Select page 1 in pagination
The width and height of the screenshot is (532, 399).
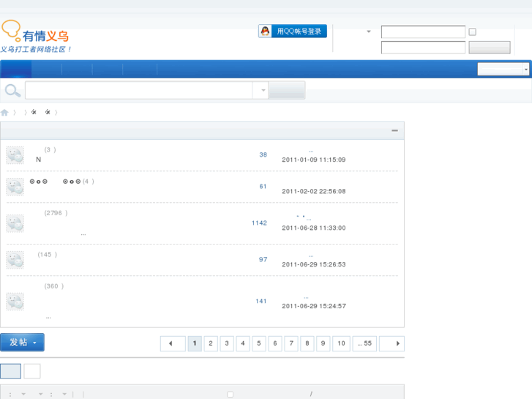tap(195, 343)
